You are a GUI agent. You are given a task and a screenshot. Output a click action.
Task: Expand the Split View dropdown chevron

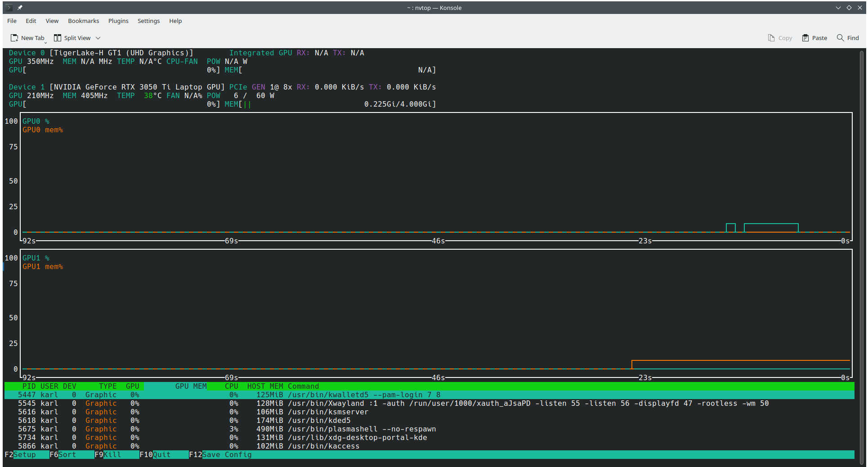coord(98,38)
